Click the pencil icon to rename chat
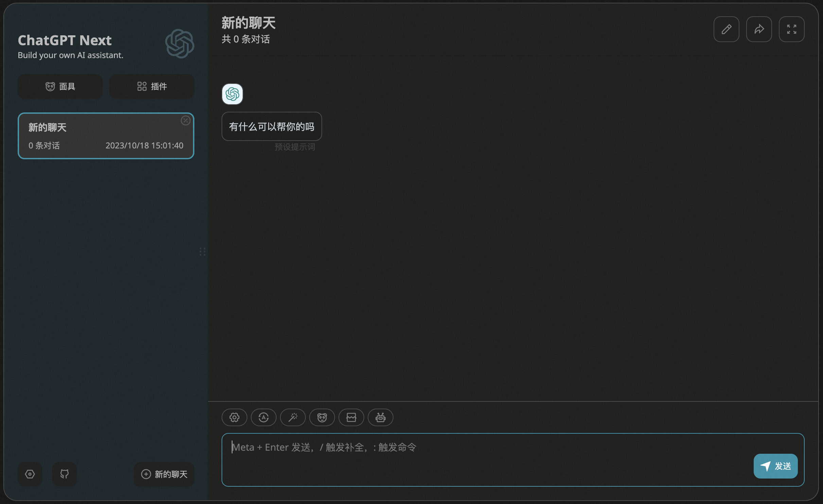The width and height of the screenshot is (823, 504). pyautogui.click(x=726, y=29)
